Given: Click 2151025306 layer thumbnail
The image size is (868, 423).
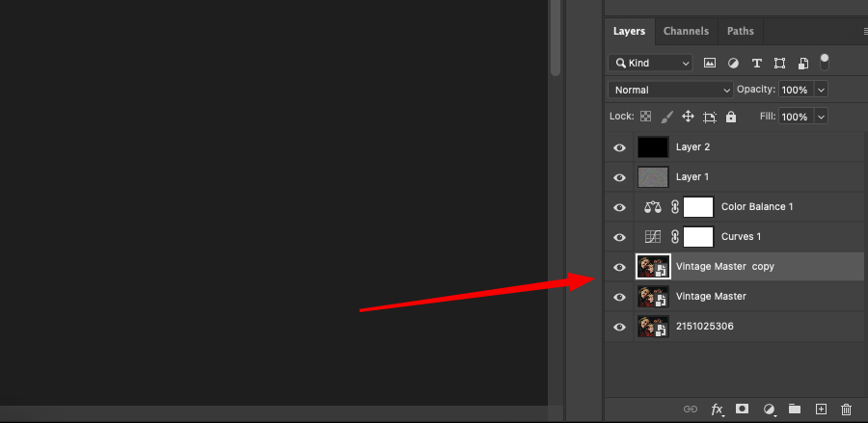Looking at the screenshot, I should coord(653,327).
